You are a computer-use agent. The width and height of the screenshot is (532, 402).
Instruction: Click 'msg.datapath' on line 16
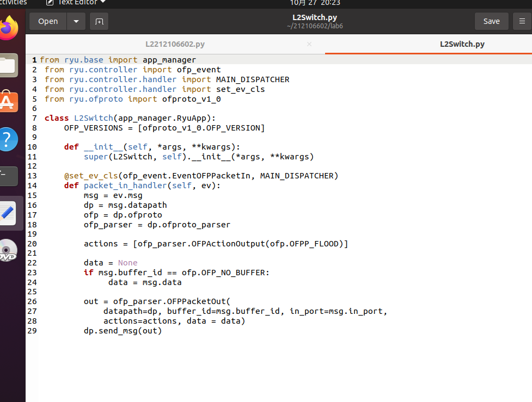(x=137, y=206)
